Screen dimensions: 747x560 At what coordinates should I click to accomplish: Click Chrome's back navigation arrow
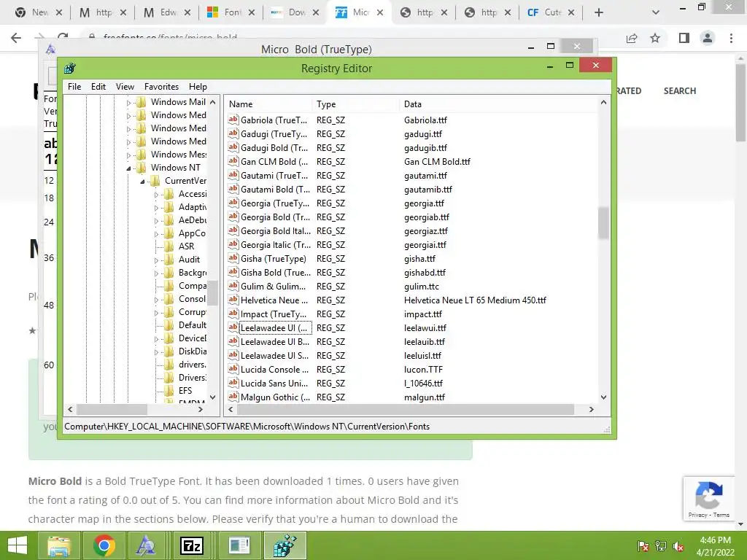tap(16, 38)
